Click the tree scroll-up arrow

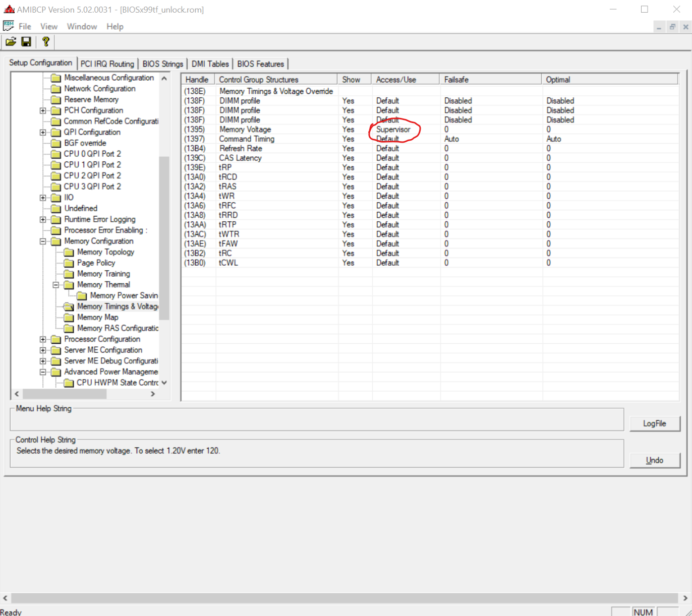[x=164, y=78]
